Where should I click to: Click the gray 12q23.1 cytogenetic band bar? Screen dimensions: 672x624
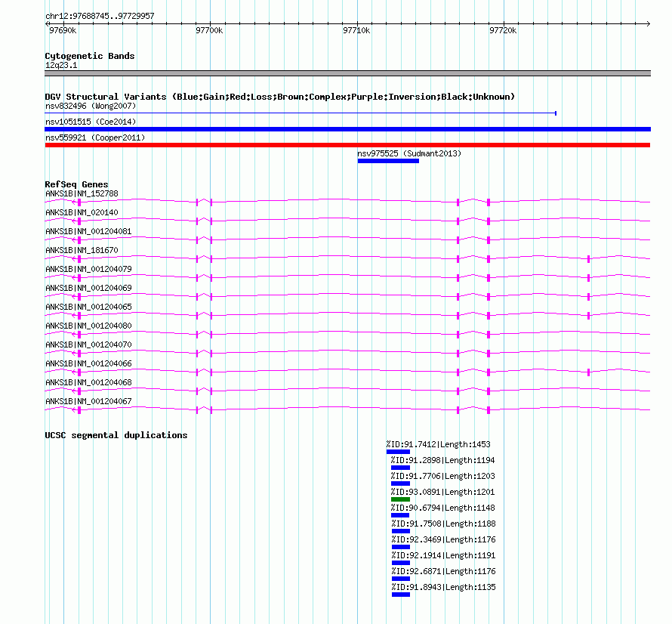pyautogui.click(x=347, y=73)
